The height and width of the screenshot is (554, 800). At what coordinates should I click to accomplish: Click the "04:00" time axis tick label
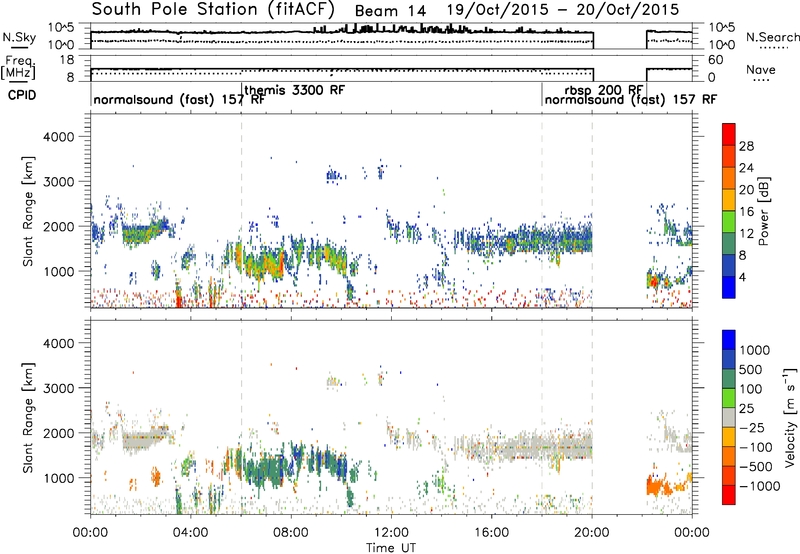pyautogui.click(x=190, y=533)
